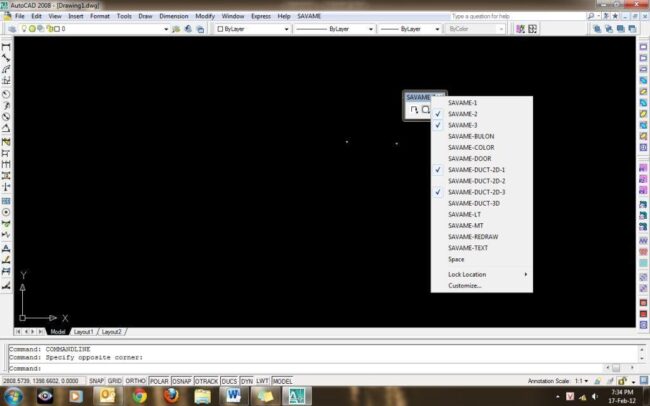Select the arc length dimension tool
This screenshot has width=650, height=406.
(x=6, y=69)
